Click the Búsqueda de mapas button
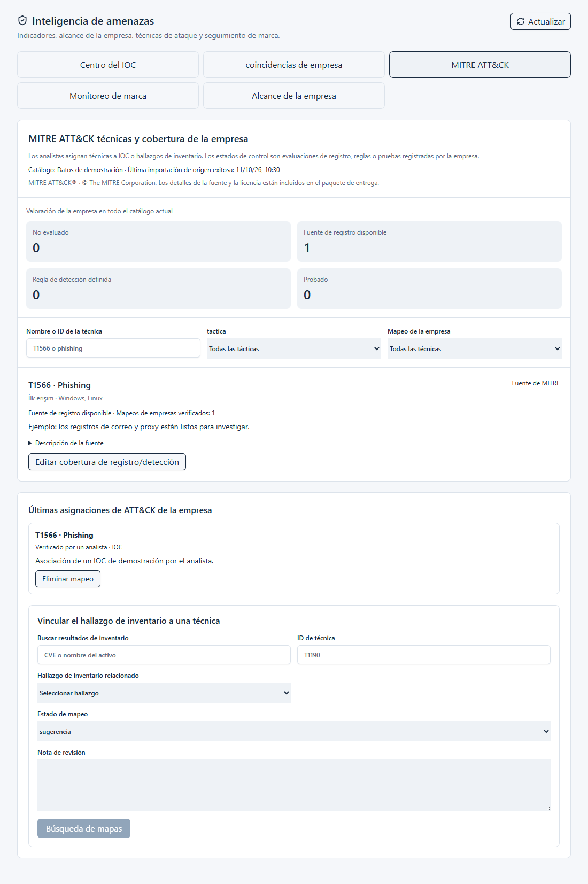The height and width of the screenshot is (884, 588). [84, 828]
